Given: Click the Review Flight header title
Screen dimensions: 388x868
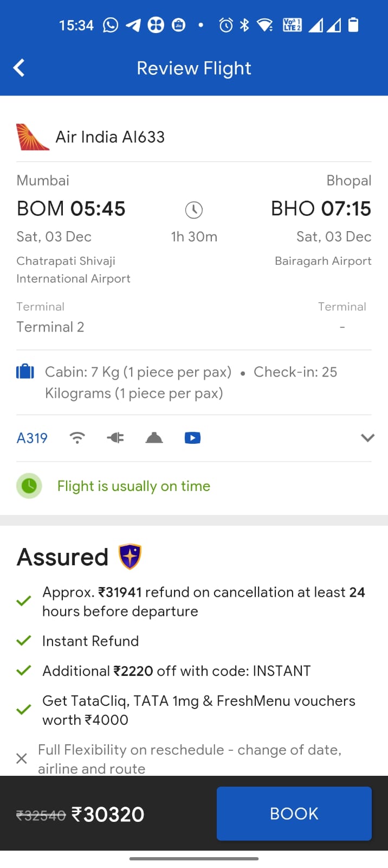Looking at the screenshot, I should [x=194, y=68].
